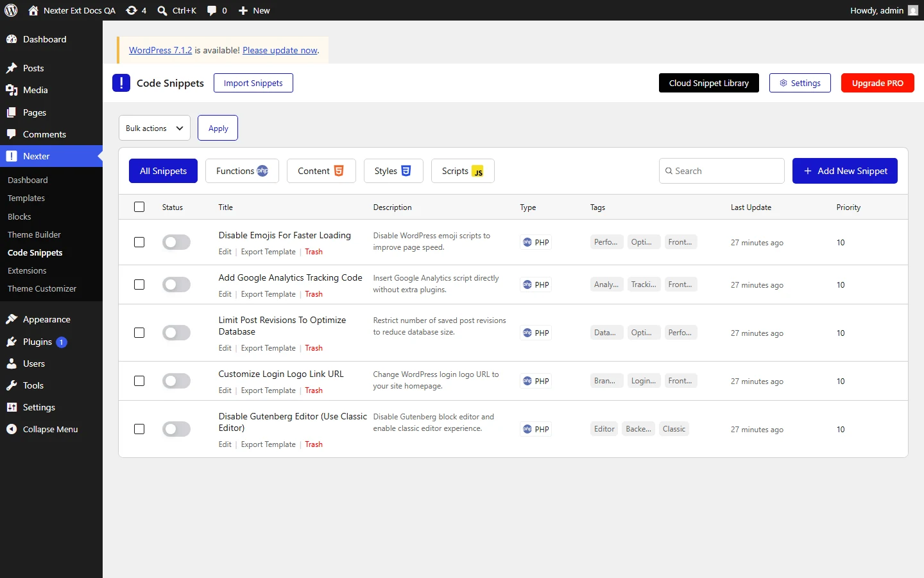Open the Code Snippets Settings button
This screenshot has height=578, width=924.
click(x=800, y=83)
